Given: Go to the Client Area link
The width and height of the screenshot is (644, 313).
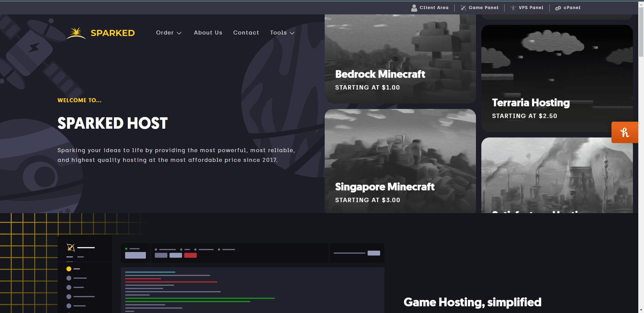Looking at the screenshot, I should tap(434, 8).
